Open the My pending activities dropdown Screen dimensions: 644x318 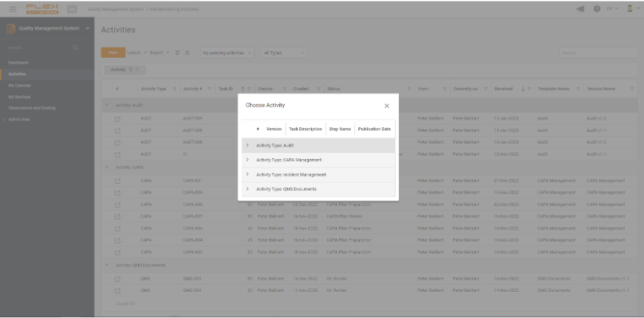227,53
